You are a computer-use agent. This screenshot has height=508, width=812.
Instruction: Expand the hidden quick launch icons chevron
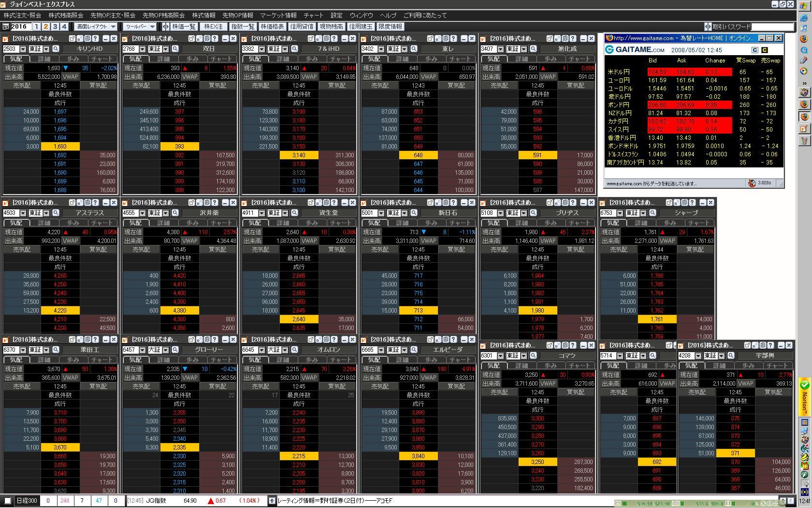point(804,82)
